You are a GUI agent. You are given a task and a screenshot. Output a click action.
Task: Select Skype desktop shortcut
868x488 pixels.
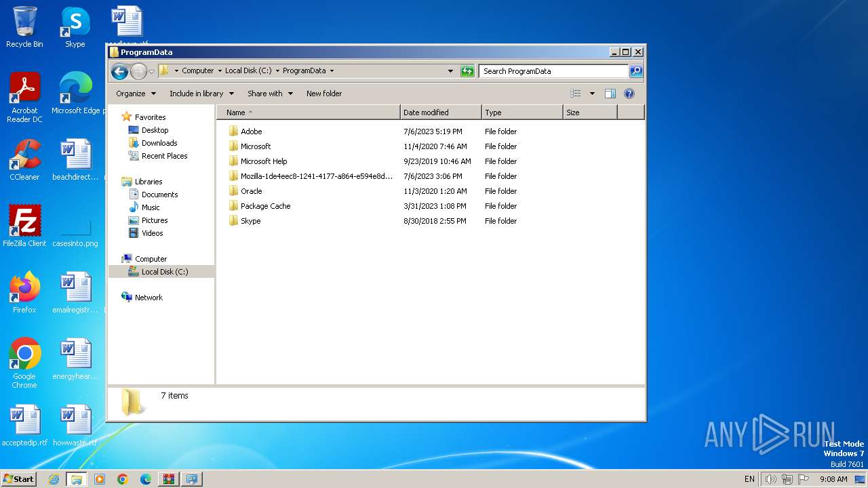[75, 27]
